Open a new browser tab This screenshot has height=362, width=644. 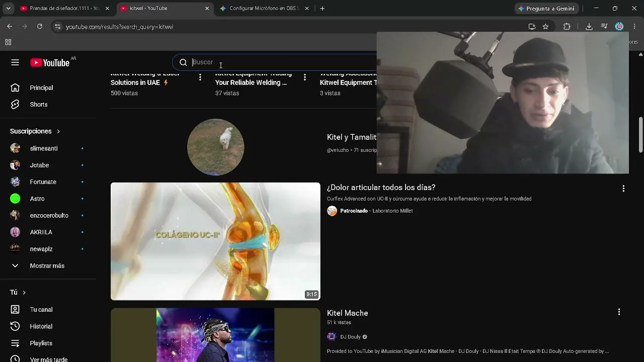pyautogui.click(x=323, y=9)
